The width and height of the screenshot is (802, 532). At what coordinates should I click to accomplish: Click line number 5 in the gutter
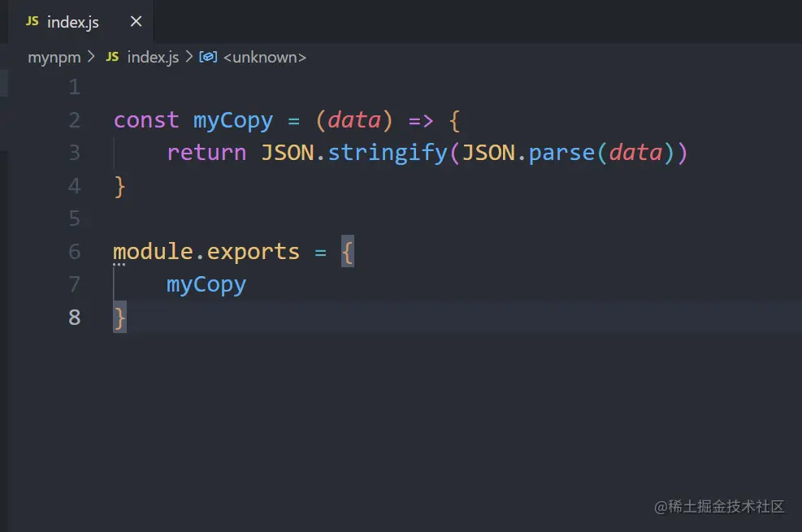click(75, 218)
